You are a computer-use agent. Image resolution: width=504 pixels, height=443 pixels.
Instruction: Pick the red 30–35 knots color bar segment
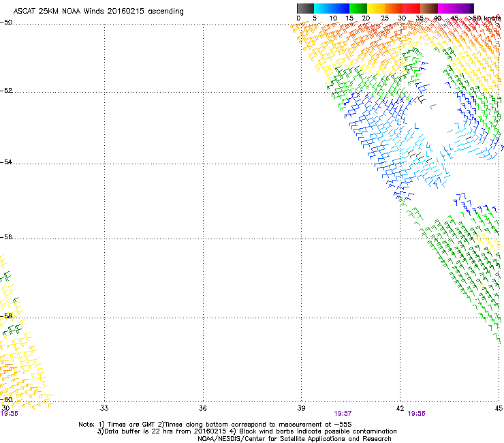[x=411, y=8]
